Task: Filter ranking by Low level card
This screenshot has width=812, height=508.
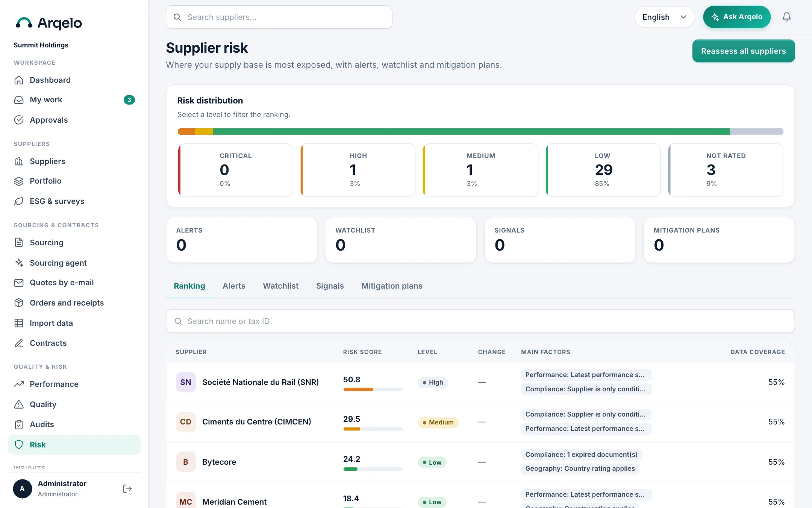Action: coord(603,170)
